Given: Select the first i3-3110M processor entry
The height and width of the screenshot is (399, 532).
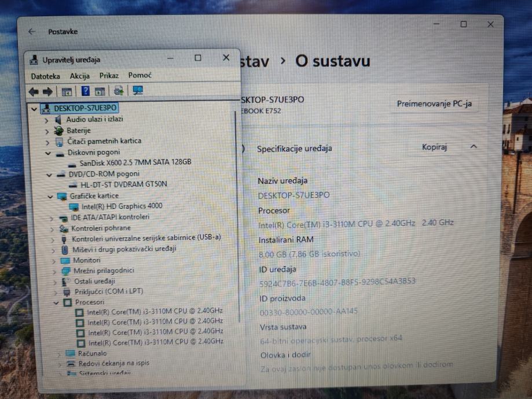Looking at the screenshot, I should pos(155,311).
